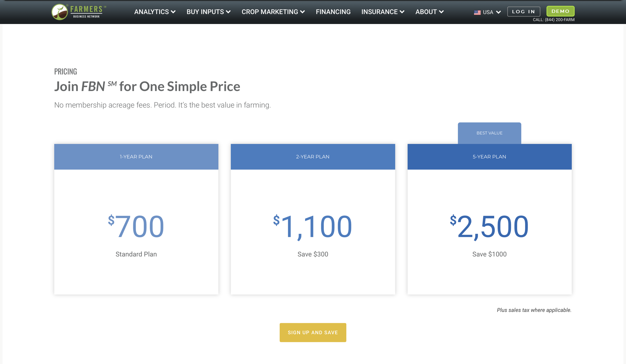626x364 pixels.
Task: Open the Insurance menu chevron
Action: [402, 12]
